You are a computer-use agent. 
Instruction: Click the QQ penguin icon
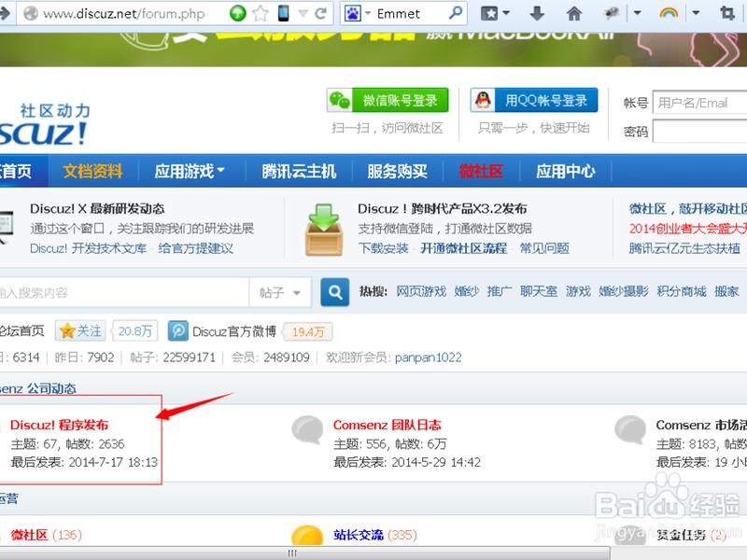(x=483, y=100)
